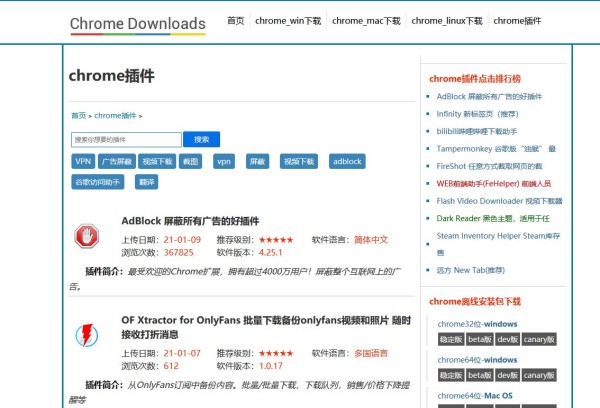Click the 截图 tag button

pos(191,161)
